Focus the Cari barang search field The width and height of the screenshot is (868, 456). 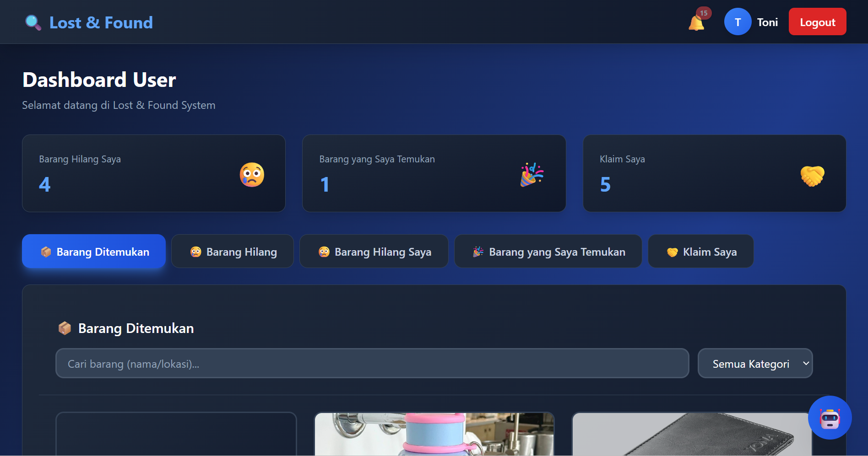click(372, 364)
